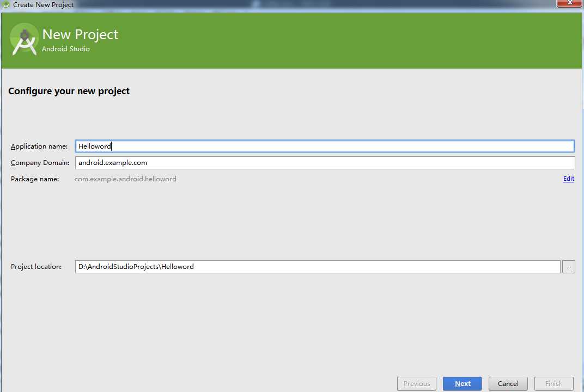Viewport: 584px width, 392px height.
Task: Edit the package name via Edit link
Action: point(568,179)
